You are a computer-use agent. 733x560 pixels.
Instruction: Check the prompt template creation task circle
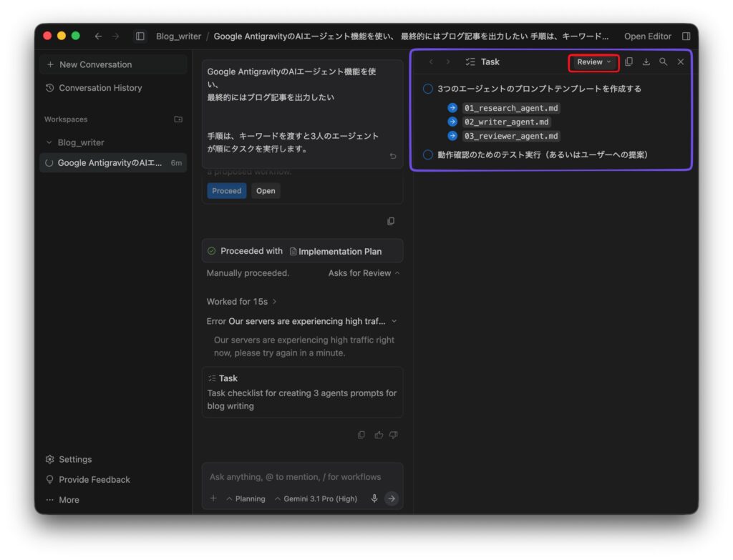(428, 89)
